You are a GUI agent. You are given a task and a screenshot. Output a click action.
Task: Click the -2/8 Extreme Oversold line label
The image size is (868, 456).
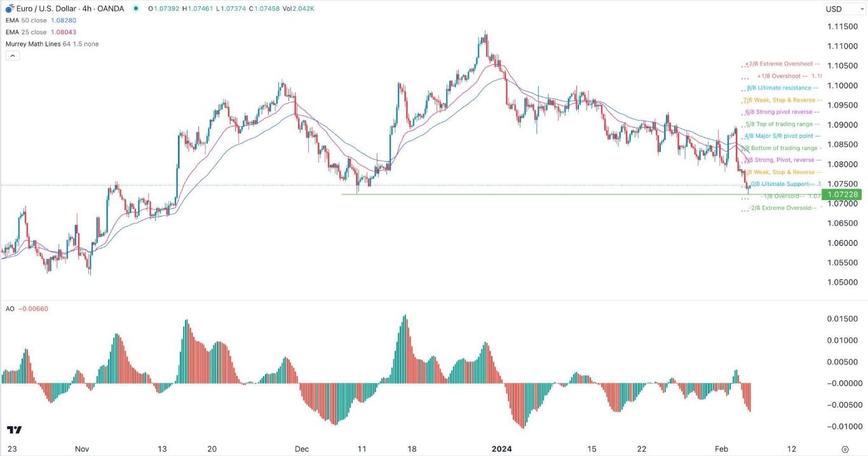(x=782, y=208)
